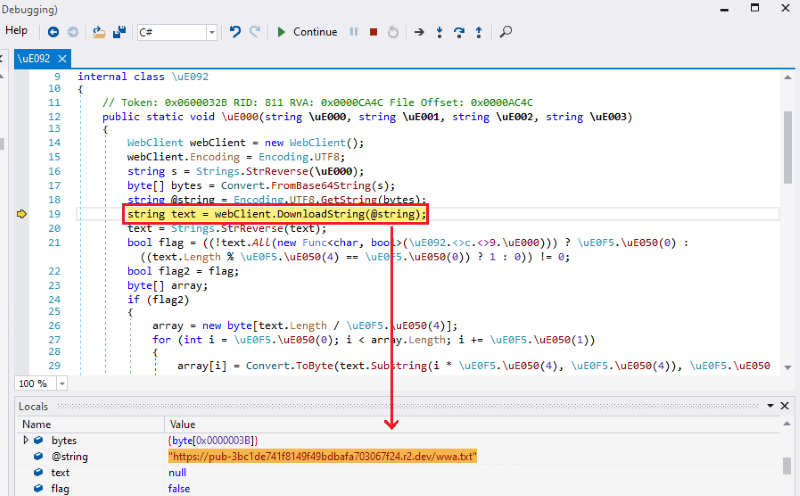Click the Step Into icon
This screenshot has height=496, width=800.
point(440,32)
